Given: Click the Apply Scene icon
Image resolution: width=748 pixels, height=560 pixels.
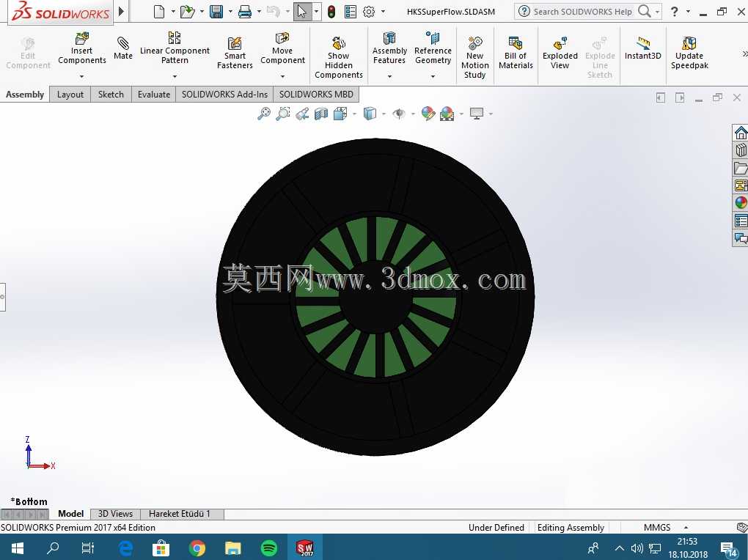Looking at the screenshot, I should pyautogui.click(x=447, y=114).
